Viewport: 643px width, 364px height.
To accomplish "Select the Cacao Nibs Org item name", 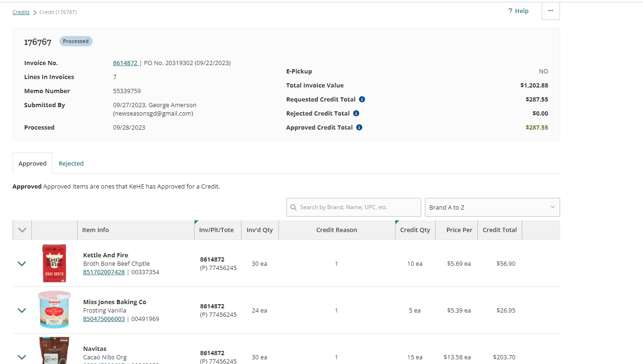I will [x=105, y=357].
